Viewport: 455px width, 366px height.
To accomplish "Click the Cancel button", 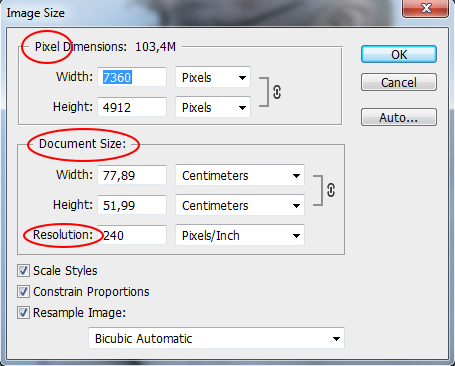I will [x=399, y=82].
